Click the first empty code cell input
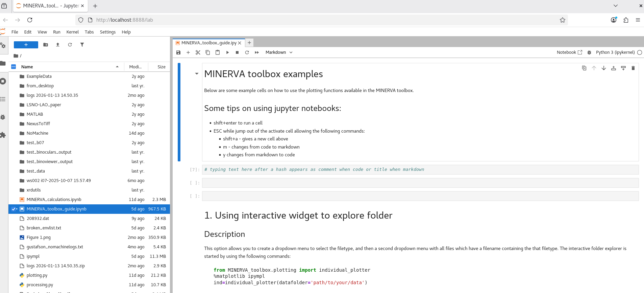This screenshot has width=644, height=293. [420, 183]
